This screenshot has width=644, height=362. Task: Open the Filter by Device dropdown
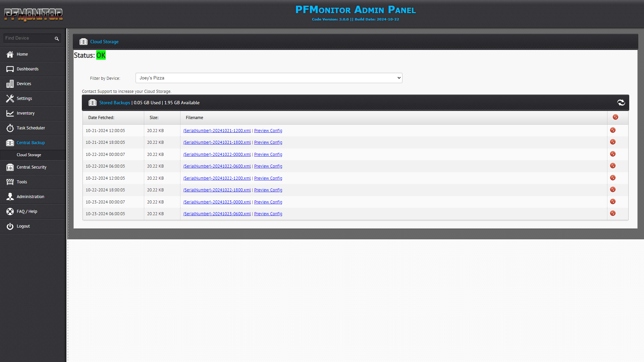[269, 78]
